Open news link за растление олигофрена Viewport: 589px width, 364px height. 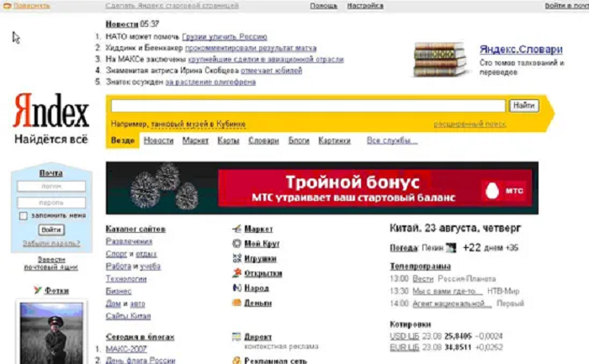click(210, 82)
